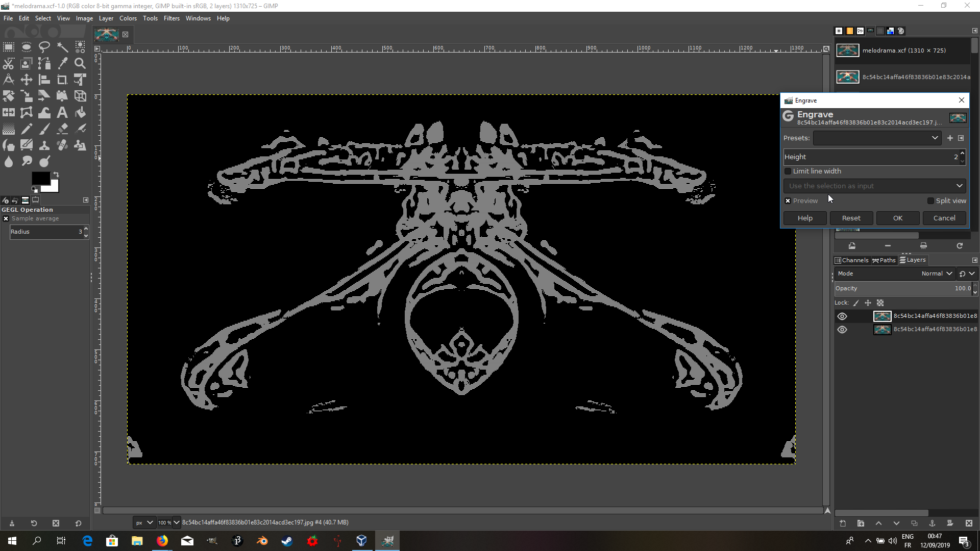980x551 pixels.
Task: Enable Limit line width checkbox
Action: [x=788, y=171]
